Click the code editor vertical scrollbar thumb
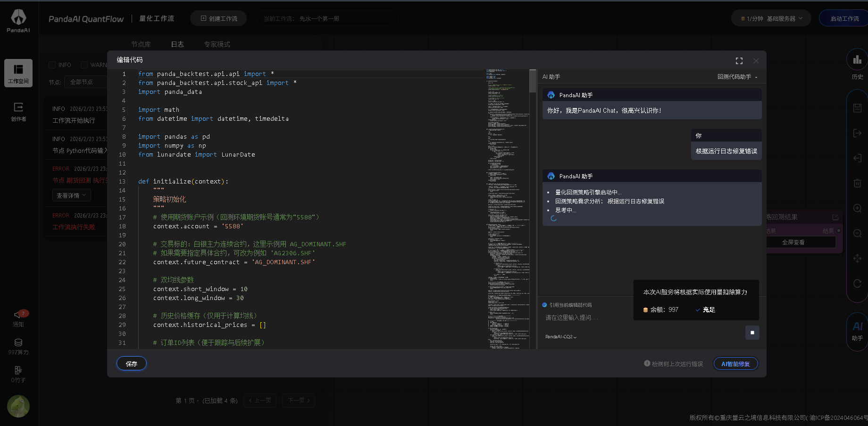The height and width of the screenshot is (426, 868). [x=533, y=81]
